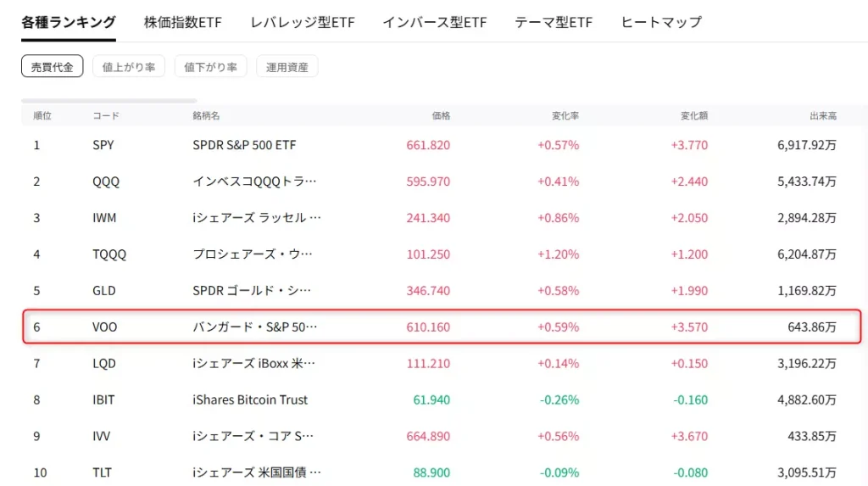Filter ranking by 値上がり率

pyautogui.click(x=129, y=67)
